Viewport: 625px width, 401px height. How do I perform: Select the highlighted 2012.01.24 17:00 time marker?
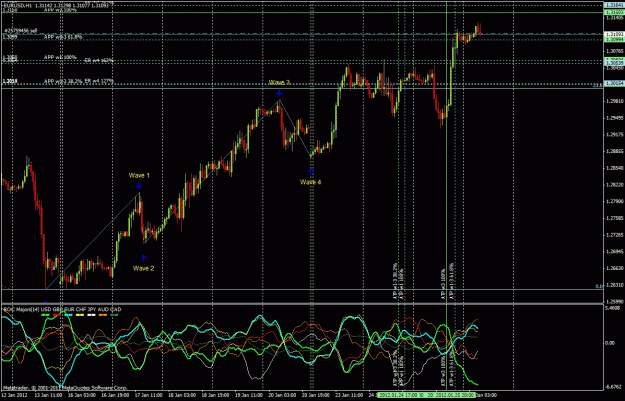(x=399, y=395)
